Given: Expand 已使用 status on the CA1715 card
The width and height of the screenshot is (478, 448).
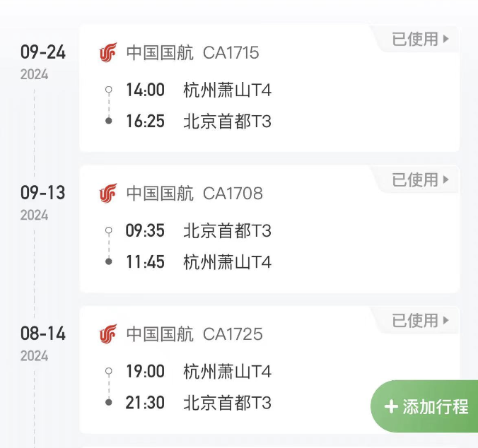Looking at the screenshot, I should coord(421,40).
